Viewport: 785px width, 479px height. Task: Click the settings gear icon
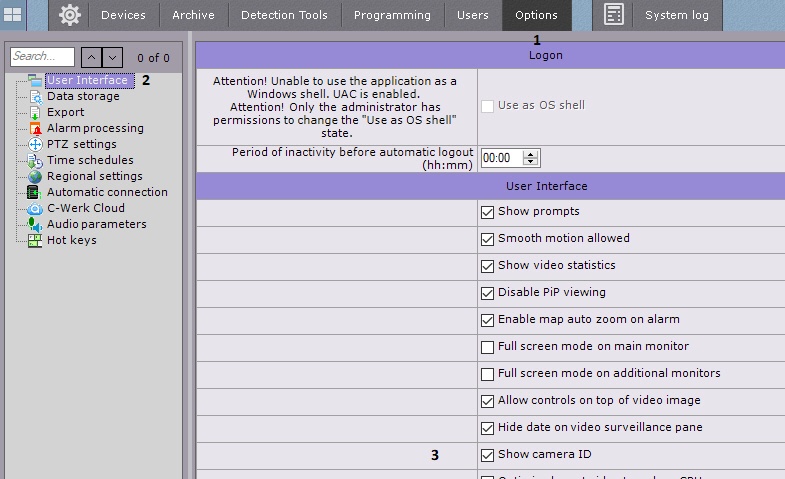(69, 15)
